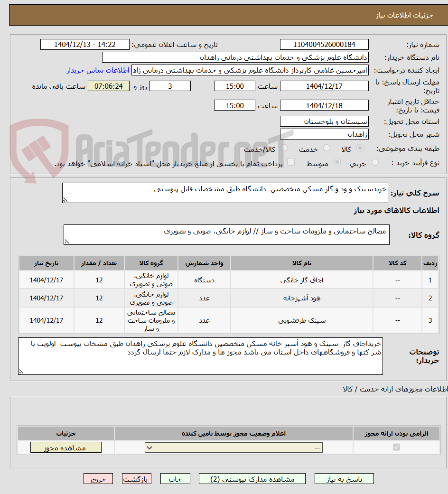This screenshot has width=448, height=494.
Task: Click 'اعلام وضعیت مجوز توسط تامین کننده' header
Action: pos(233,434)
